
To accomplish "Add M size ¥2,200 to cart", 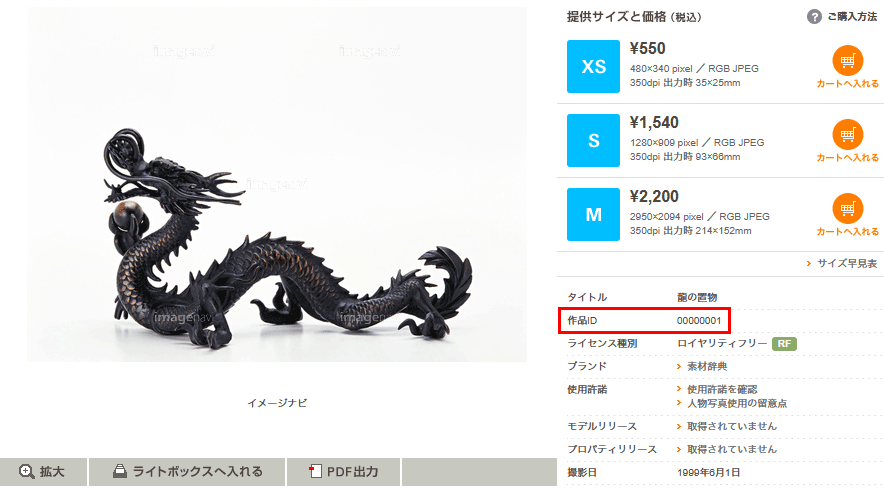I will 847,215.
